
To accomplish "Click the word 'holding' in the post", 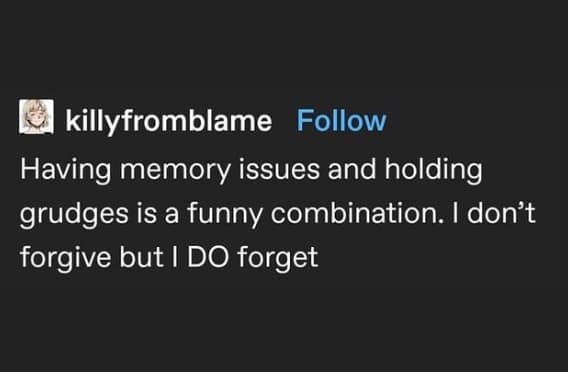I will 433,169.
